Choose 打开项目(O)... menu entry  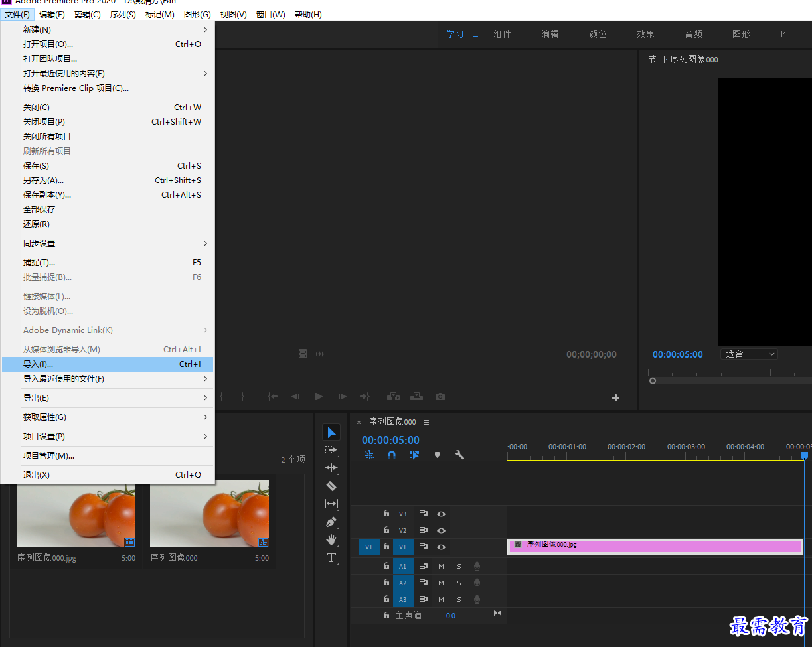point(108,44)
